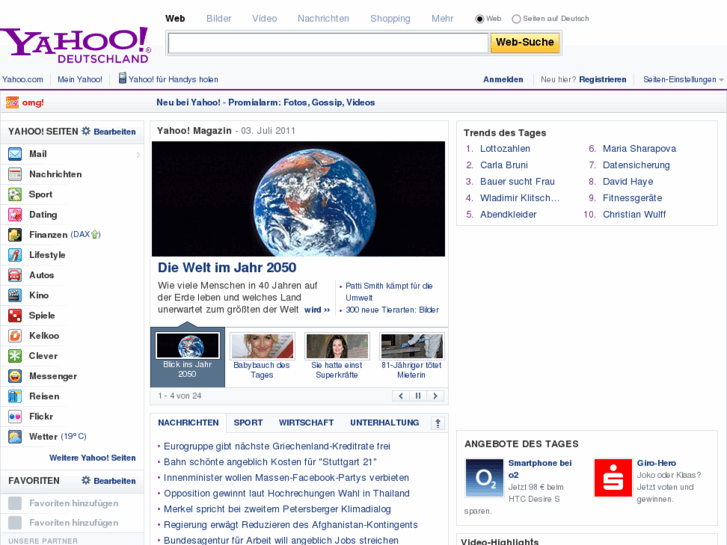This screenshot has width=727, height=545.
Task: Click the Christian Wulff trend
Action: [634, 214]
